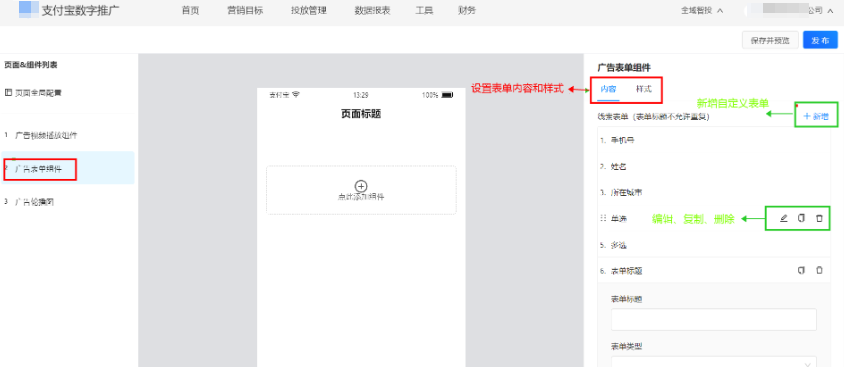Expand the 全域智投 dropdown
This screenshot has width=844, height=367.
(702, 10)
